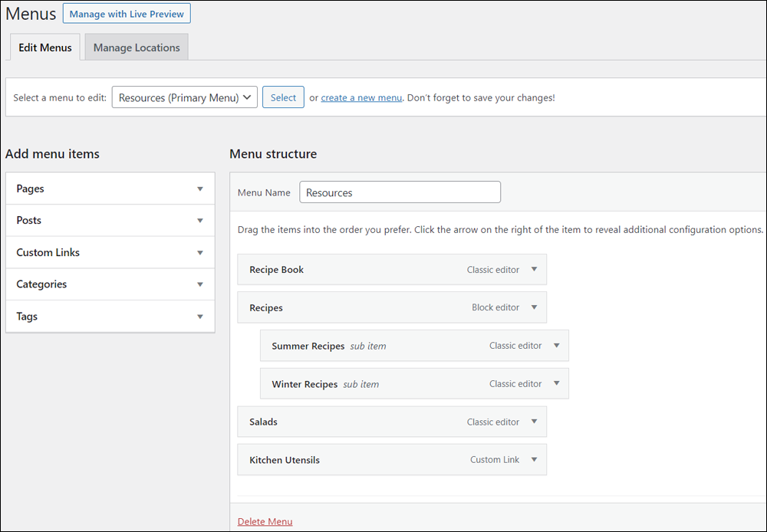Open the menu selection dropdown showing Resources
The height and width of the screenshot is (532, 767).
(x=184, y=97)
